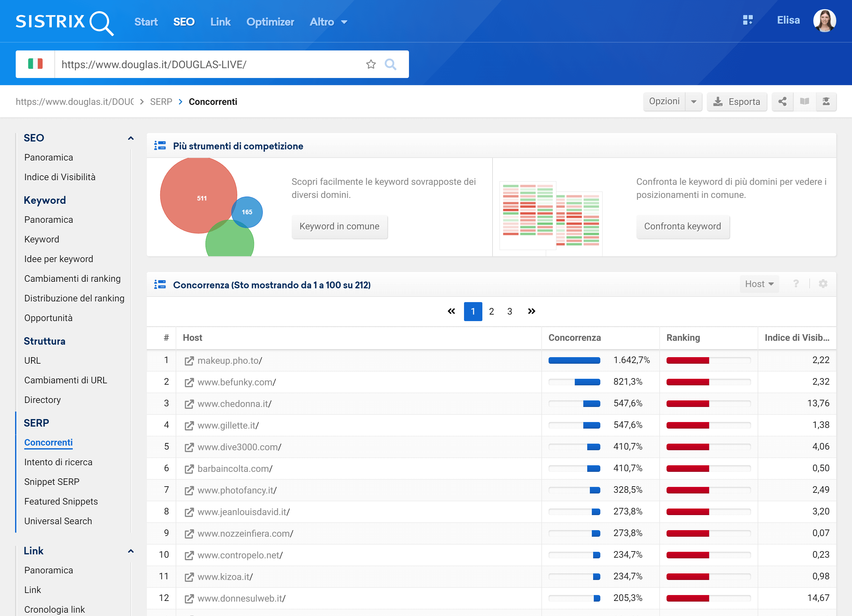Image resolution: width=852 pixels, height=616 pixels.
Task: Click the Link navigation menu item
Action: coord(220,22)
